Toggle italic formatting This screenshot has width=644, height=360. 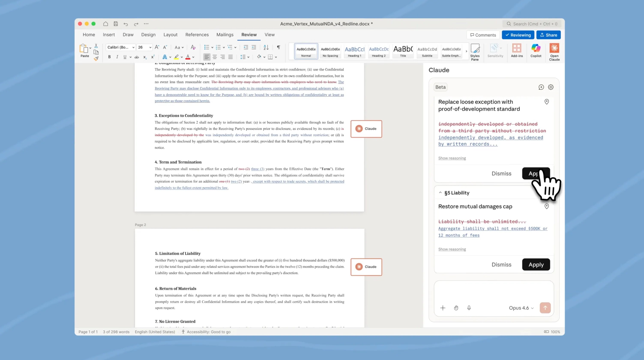[117, 57]
